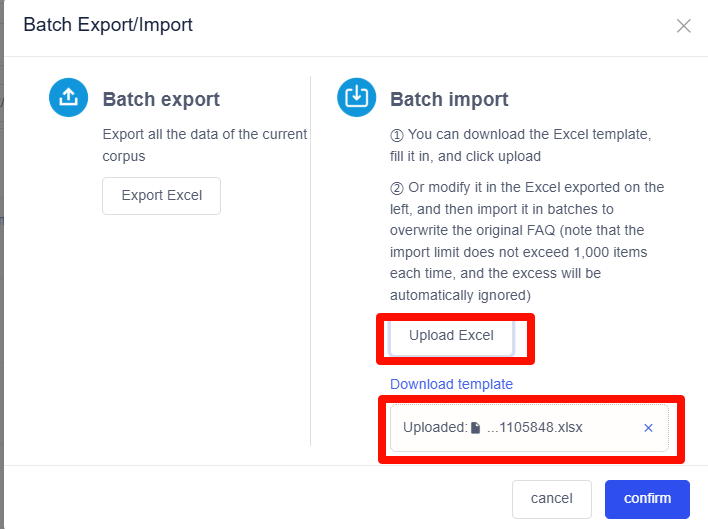Remove the uploaded 1105848.xlsx file

(x=648, y=428)
